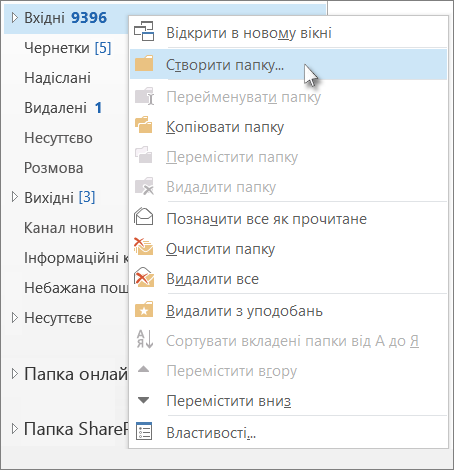The height and width of the screenshot is (470, 454).
Task: Click the open envelope mark-all-read icon
Action: click(144, 216)
